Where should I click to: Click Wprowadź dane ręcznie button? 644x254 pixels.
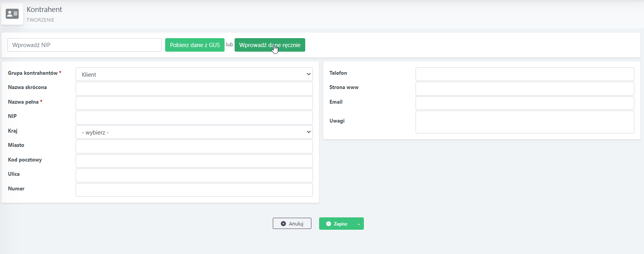coord(270,45)
